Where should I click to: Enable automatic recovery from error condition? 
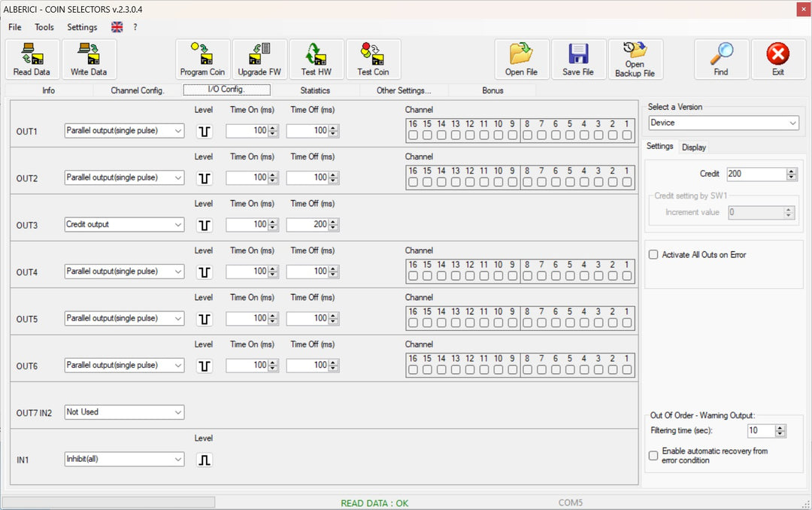[x=653, y=455]
